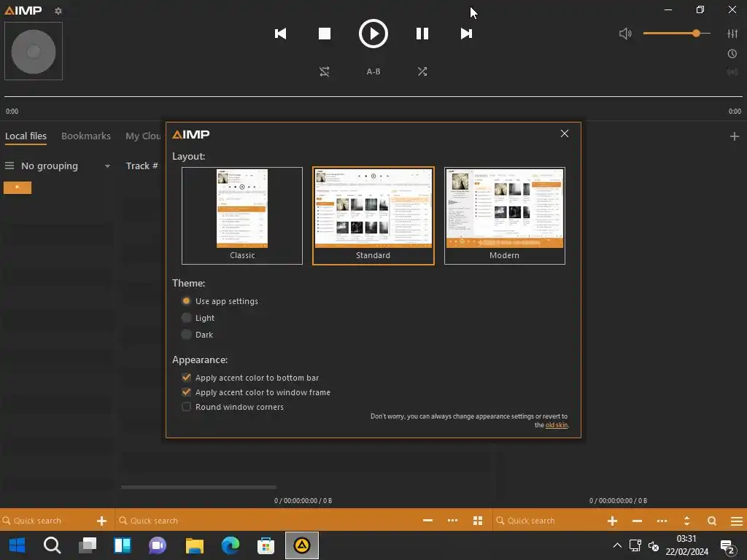Click the album art placeholder disc
The width and height of the screenshot is (747, 560).
coord(34,51)
